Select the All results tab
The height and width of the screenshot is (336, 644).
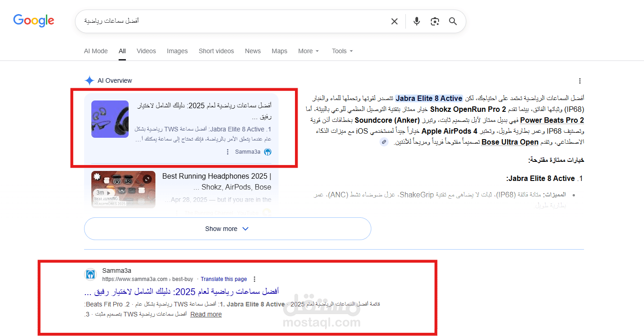coord(122,51)
